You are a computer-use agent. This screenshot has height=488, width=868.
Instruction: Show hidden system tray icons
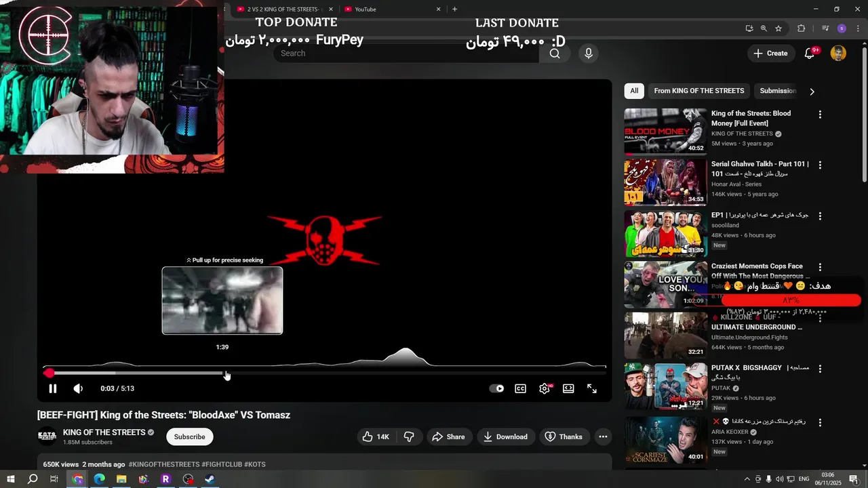point(747,479)
